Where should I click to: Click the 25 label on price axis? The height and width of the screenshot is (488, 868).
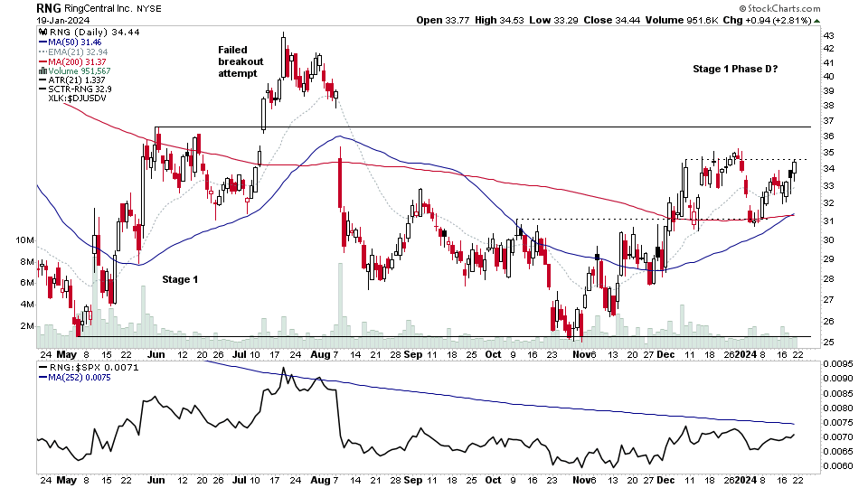[829, 343]
